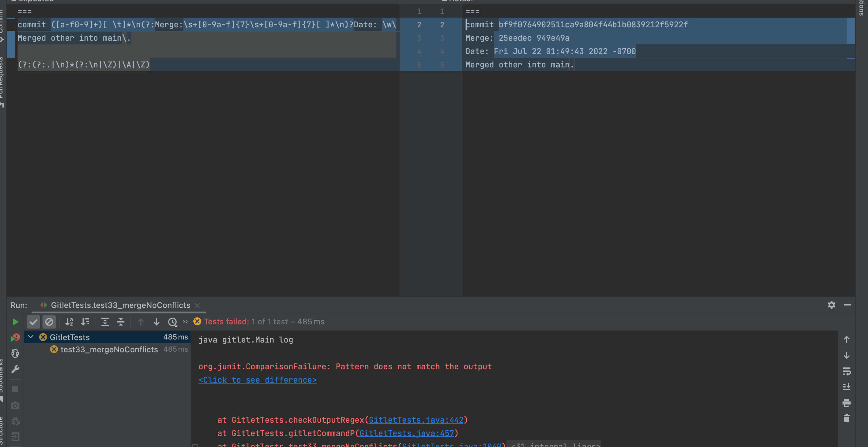This screenshot has height=447, width=868.
Task: Click Rerun Failed Tests icon
Action: pyautogui.click(x=15, y=337)
